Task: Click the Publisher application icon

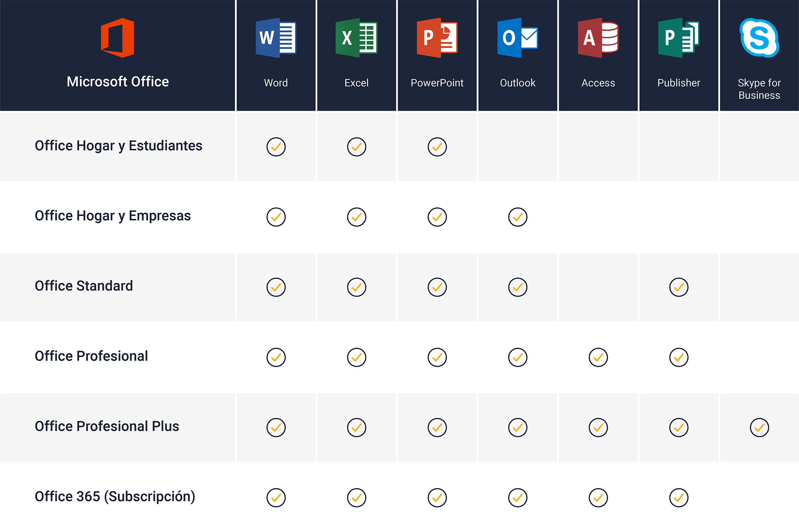Action: [x=679, y=38]
